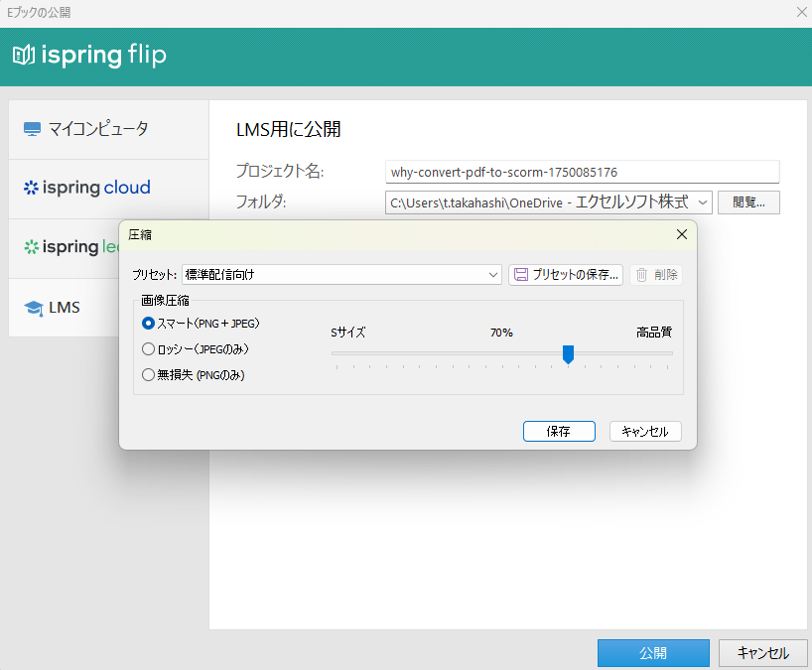Switch to the LMS tab
Image resolution: width=812 pixels, height=670 pixels.
(x=65, y=308)
